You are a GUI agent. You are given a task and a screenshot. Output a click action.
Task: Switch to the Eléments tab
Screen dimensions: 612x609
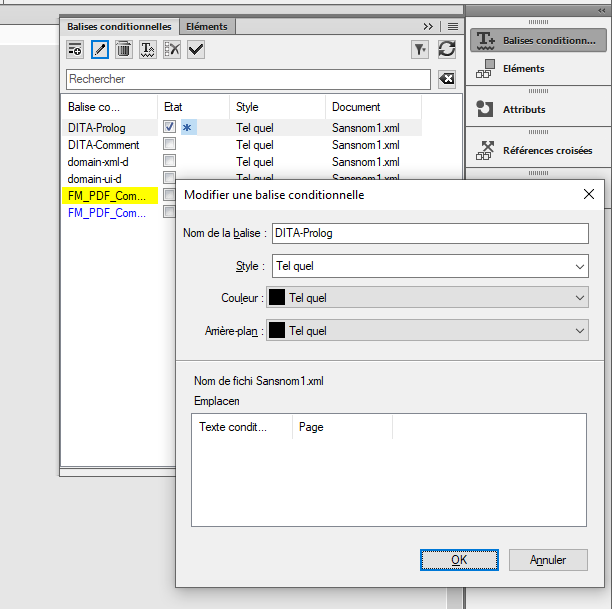(x=207, y=26)
